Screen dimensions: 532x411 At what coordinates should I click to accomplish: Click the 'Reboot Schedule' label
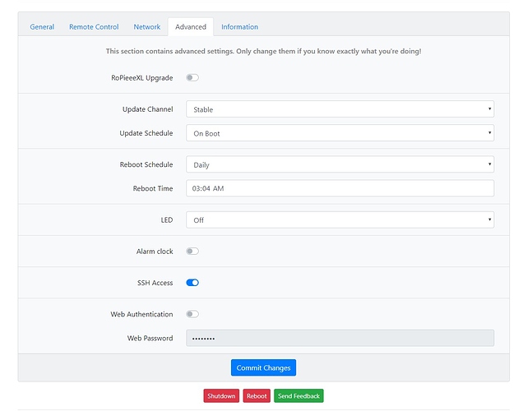tap(146, 164)
